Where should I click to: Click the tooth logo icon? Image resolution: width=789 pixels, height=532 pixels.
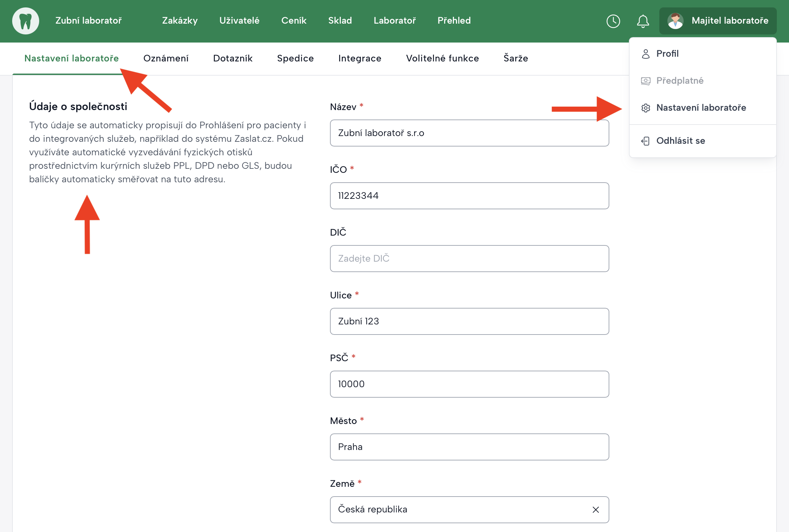[x=25, y=21]
